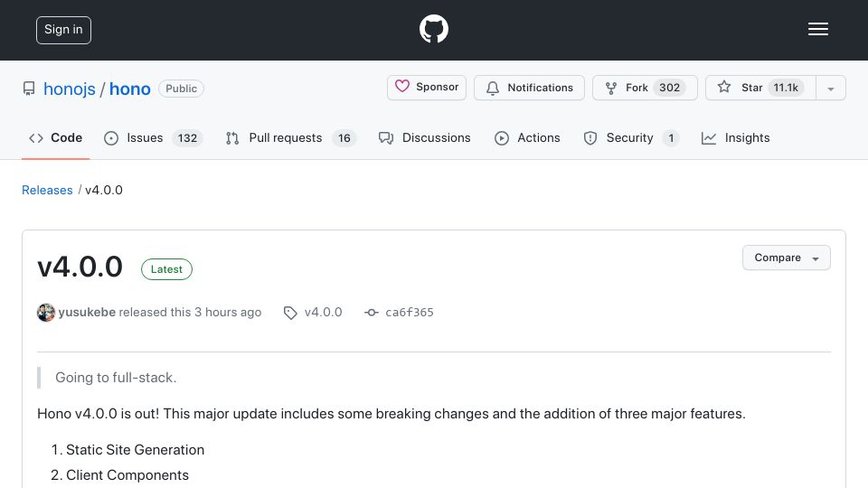Screen dimensions: 868x488
Task: Switch to the Issues tab
Action: click(154, 137)
